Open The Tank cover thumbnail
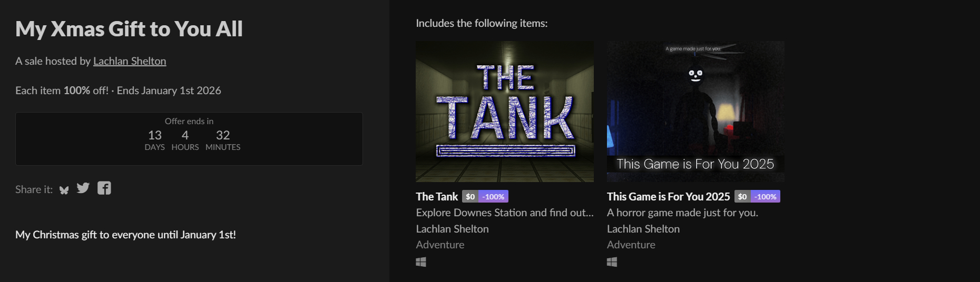The image size is (980, 282). (x=504, y=112)
